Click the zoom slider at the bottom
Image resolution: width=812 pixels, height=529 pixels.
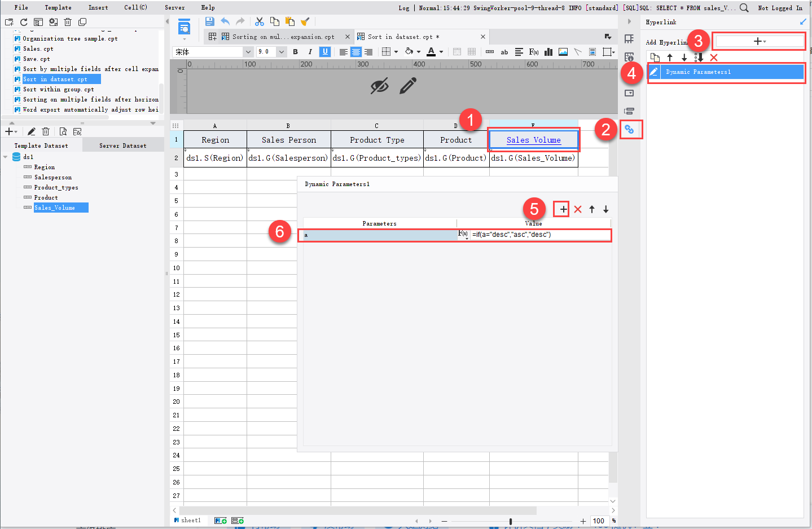(x=511, y=521)
